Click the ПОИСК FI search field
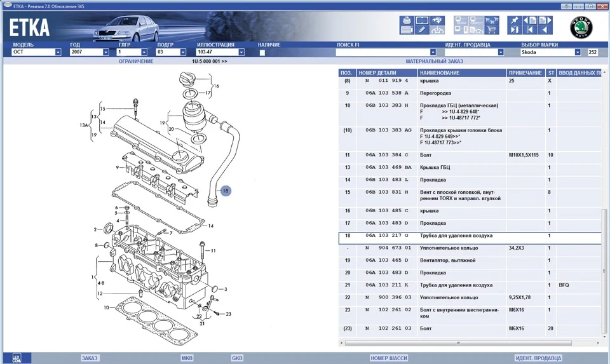 [383, 52]
